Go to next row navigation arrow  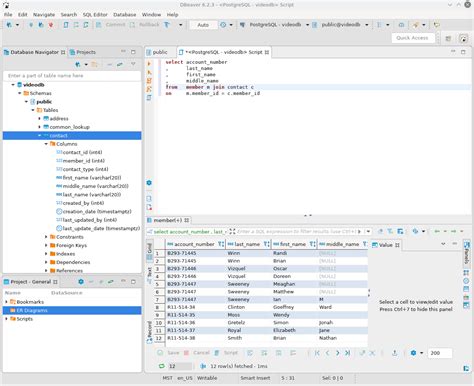point(337,353)
